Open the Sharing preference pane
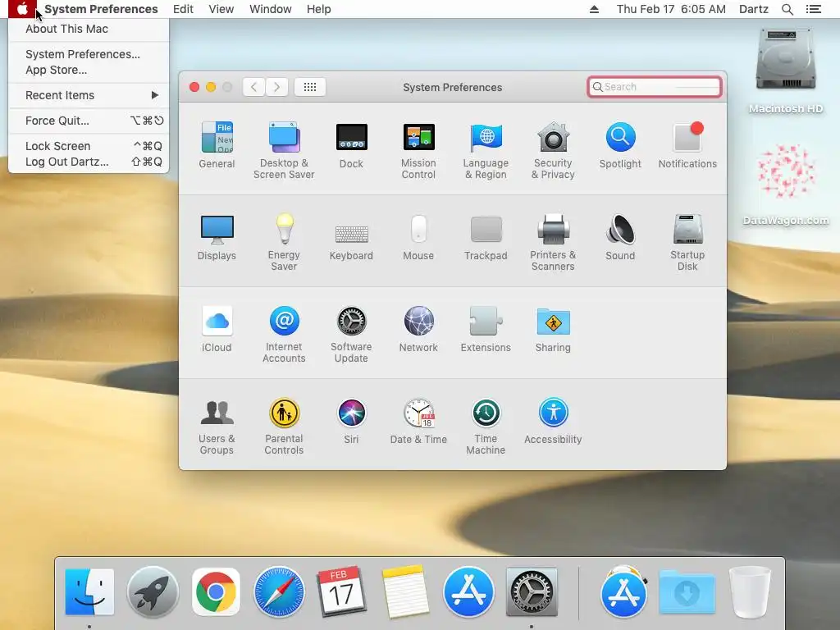The image size is (840, 630). pos(553,329)
